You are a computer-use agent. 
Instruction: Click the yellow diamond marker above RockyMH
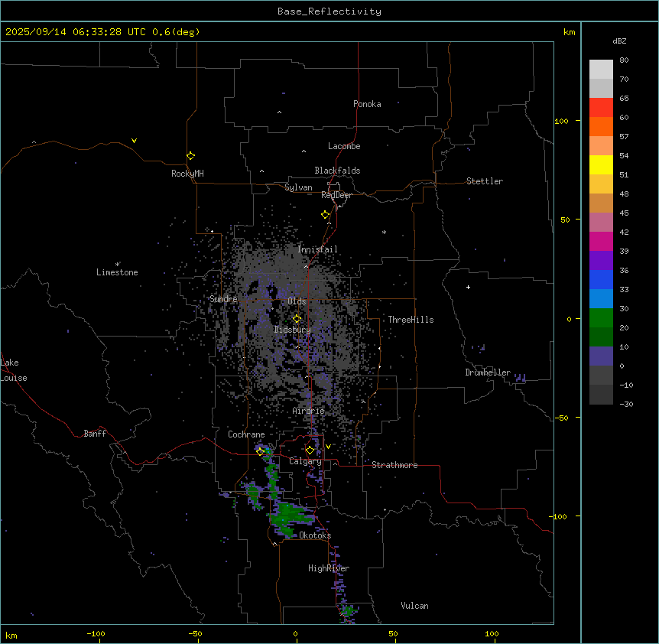pyautogui.click(x=190, y=156)
